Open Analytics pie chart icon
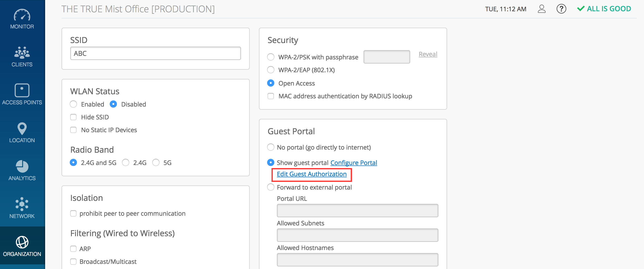This screenshot has height=269, width=644. pyautogui.click(x=22, y=167)
